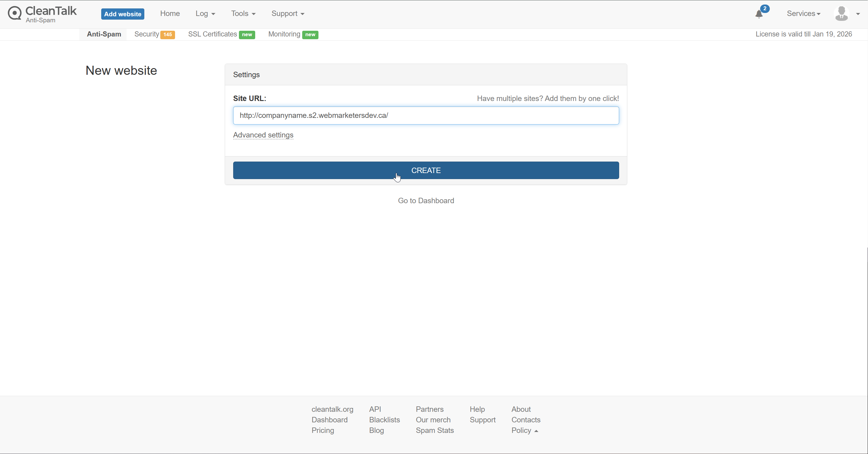Expand the Log dropdown menu
This screenshot has height=454, width=868.
click(x=205, y=14)
